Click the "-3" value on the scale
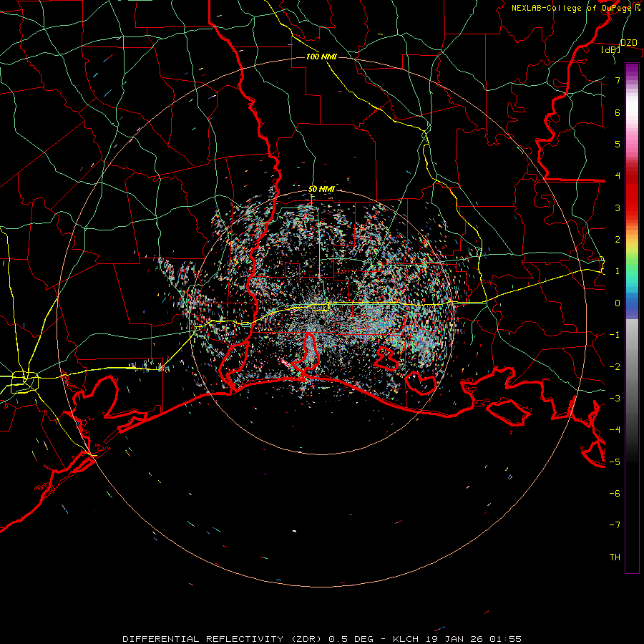 615,399
